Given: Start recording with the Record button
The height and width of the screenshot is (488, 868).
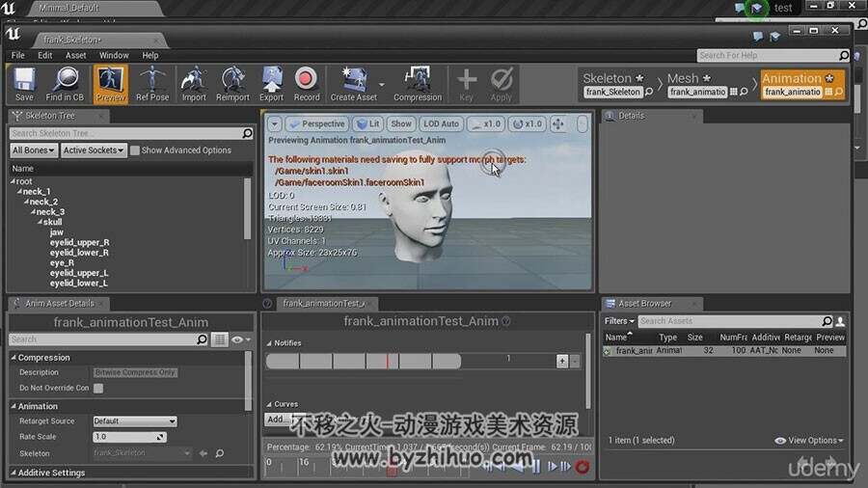Looking at the screenshot, I should (x=306, y=84).
